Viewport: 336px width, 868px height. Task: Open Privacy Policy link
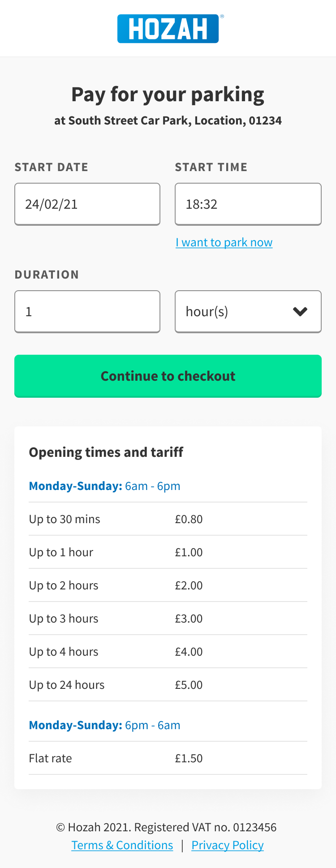click(x=228, y=845)
